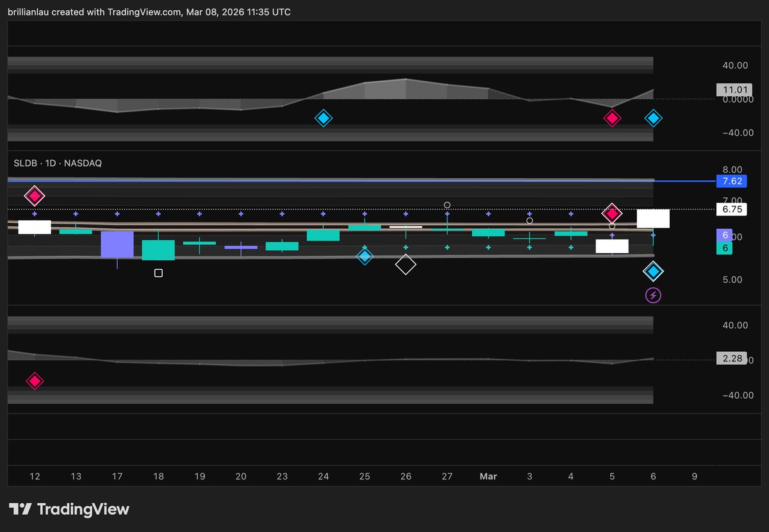Click the teal candle on Feb 24
Viewport: 769px width, 532px height.
click(324, 235)
